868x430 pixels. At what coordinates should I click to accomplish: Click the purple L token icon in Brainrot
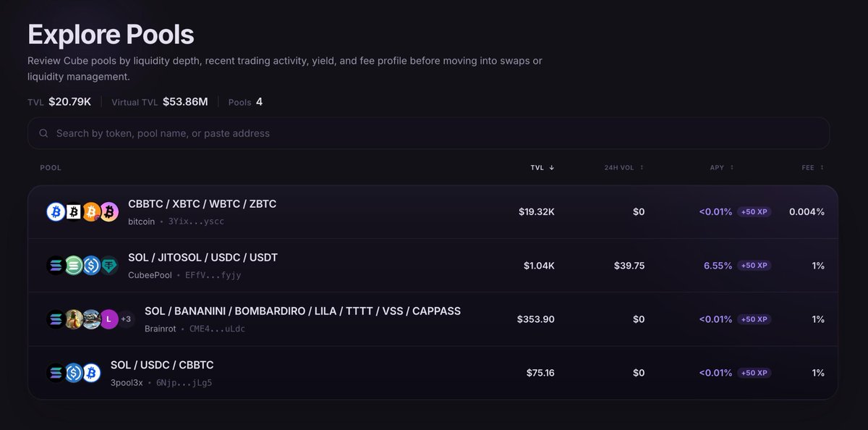click(x=109, y=319)
